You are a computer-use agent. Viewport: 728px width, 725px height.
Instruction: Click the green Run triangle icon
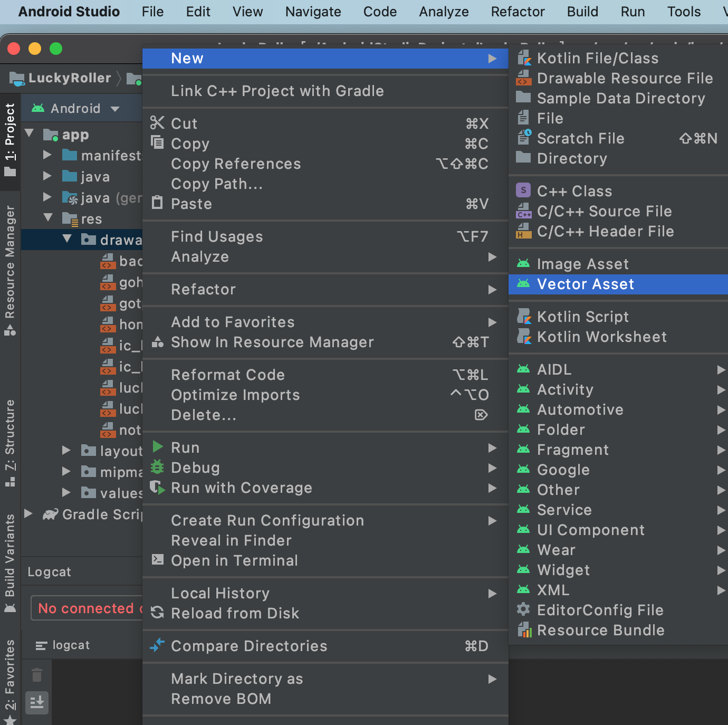tap(157, 447)
